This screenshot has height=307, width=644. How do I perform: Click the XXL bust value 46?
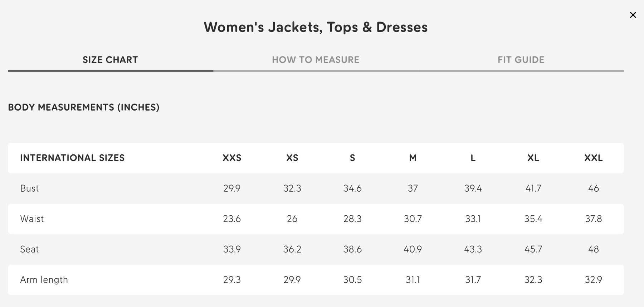coord(593,188)
